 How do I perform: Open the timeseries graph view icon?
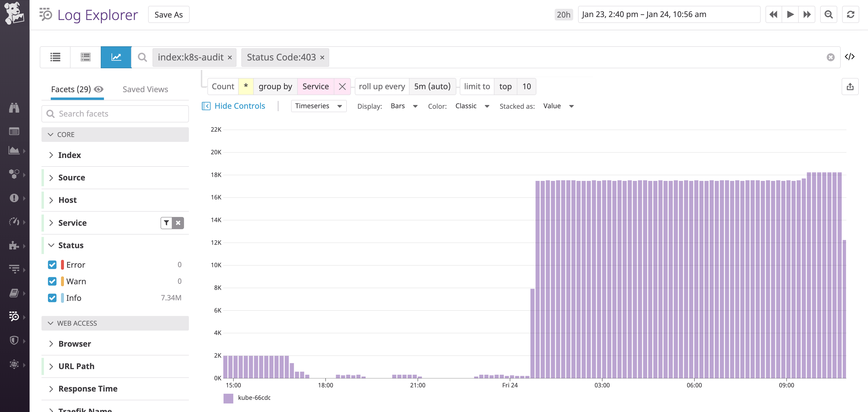coord(116,57)
